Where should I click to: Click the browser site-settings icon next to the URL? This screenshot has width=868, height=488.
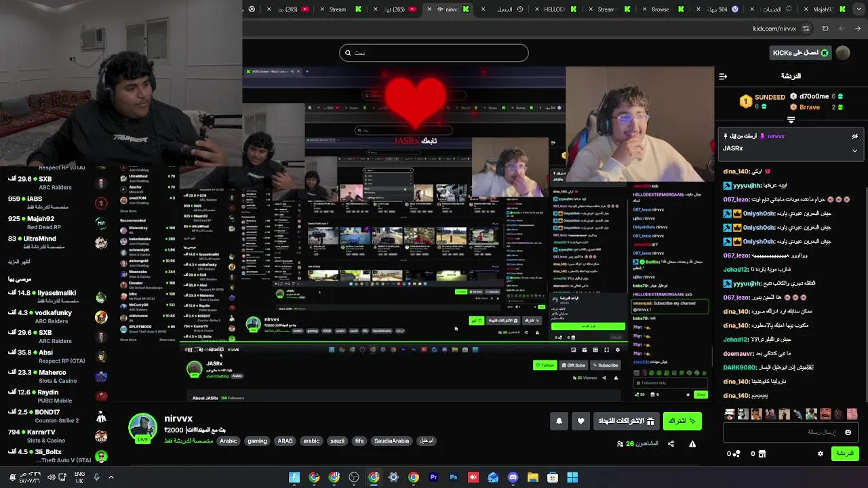[806, 28]
